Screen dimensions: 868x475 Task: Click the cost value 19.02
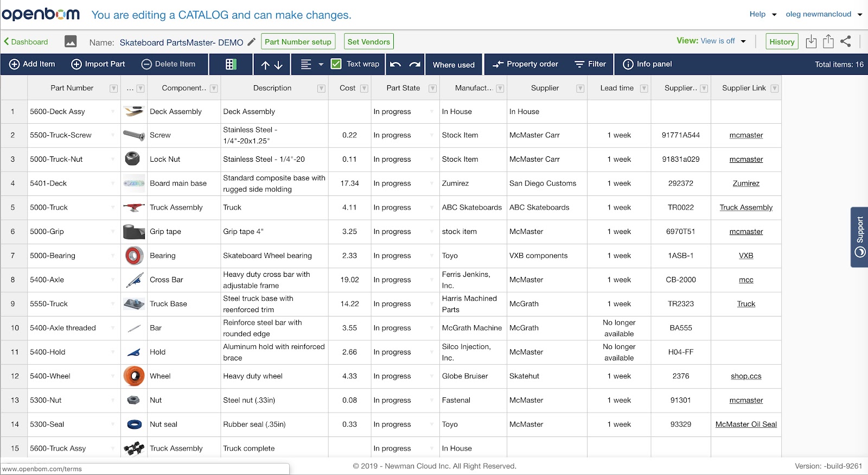(349, 280)
